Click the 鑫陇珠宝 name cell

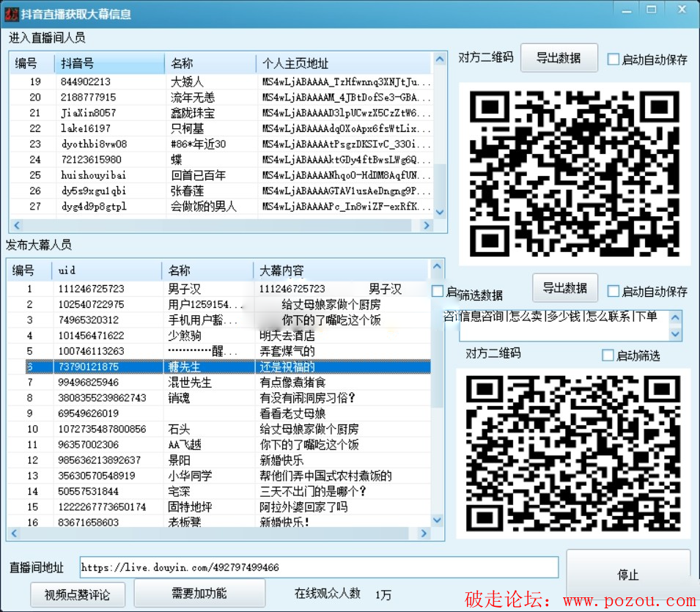point(193,113)
